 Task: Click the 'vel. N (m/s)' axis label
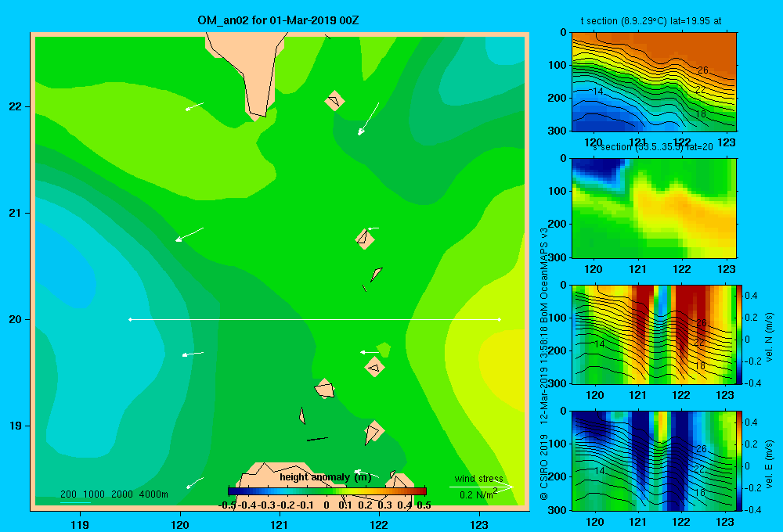point(770,337)
